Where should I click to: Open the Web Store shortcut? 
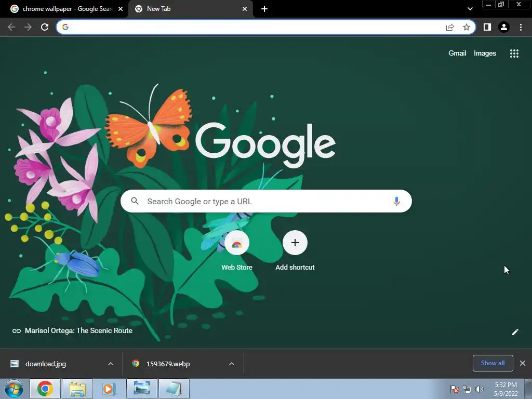click(x=237, y=250)
